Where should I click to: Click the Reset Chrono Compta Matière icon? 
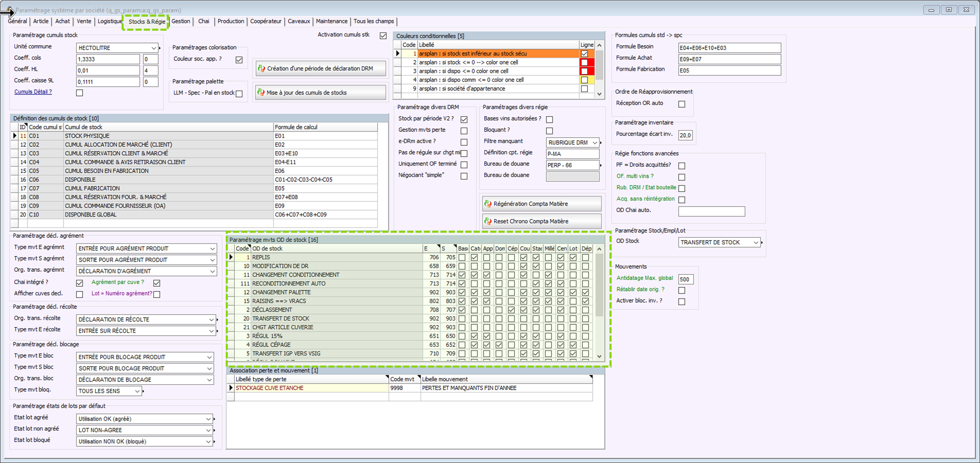pyautogui.click(x=488, y=221)
